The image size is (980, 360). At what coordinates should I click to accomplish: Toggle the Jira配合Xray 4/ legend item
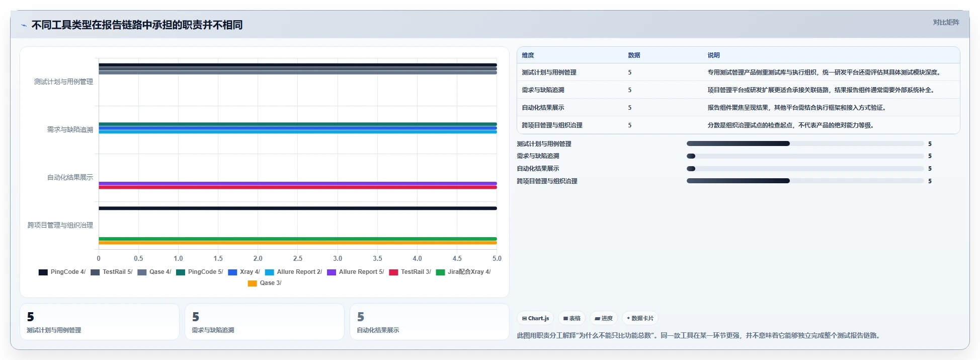tap(463, 272)
